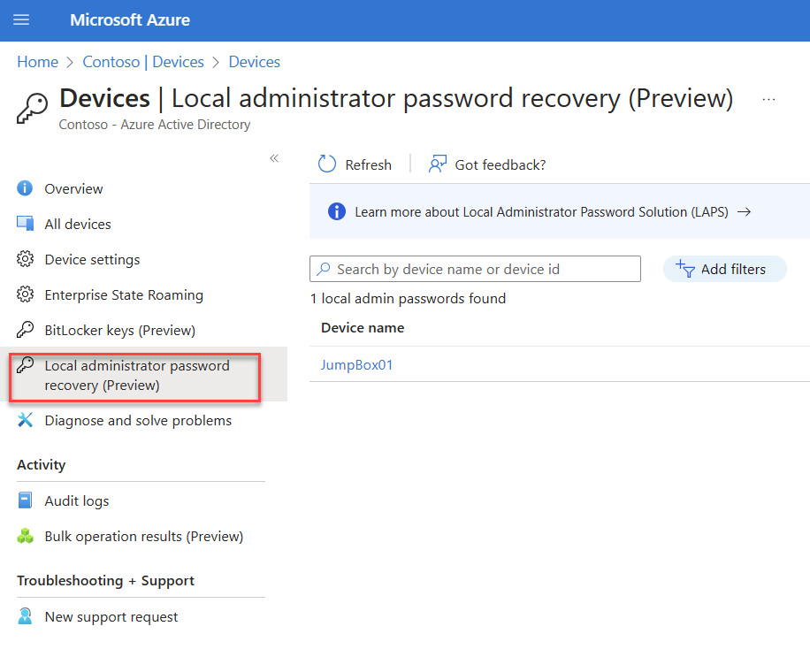
Task: Go to Contoso | Devices breadcrumb
Action: point(143,62)
